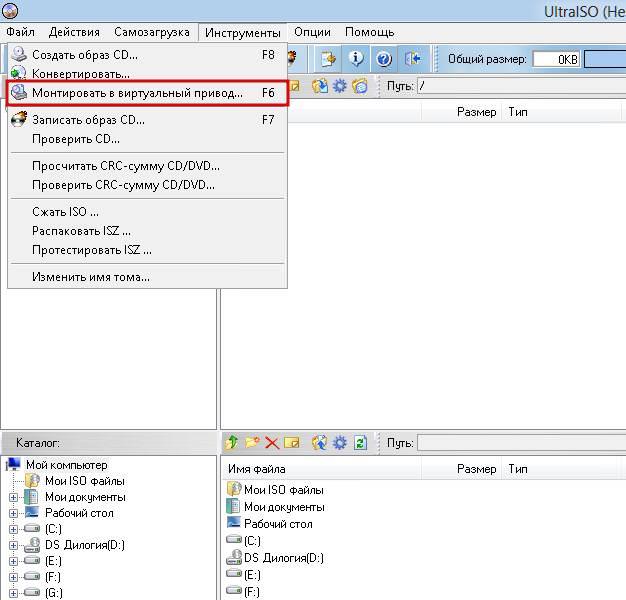Screen dimensions: 626x600
Task: Click the folder label icon beside upper gear
Action: point(360,86)
